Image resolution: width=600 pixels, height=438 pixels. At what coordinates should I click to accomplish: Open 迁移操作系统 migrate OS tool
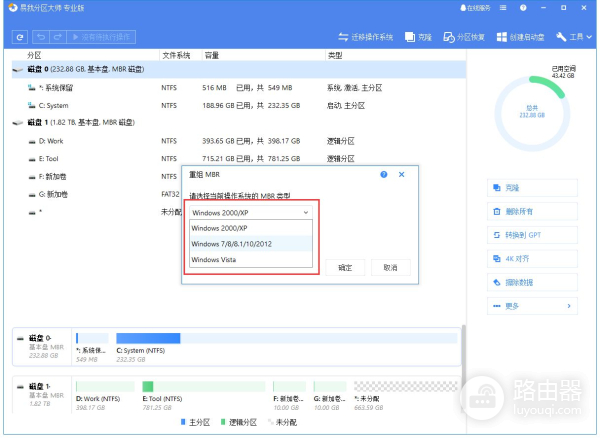365,37
